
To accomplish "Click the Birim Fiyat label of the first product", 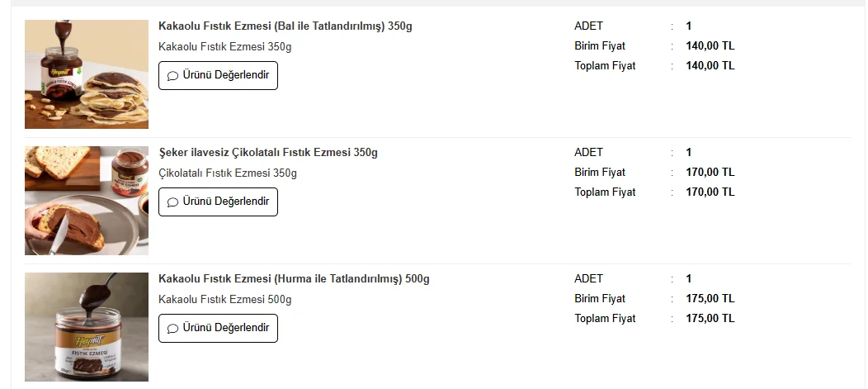I will point(600,46).
